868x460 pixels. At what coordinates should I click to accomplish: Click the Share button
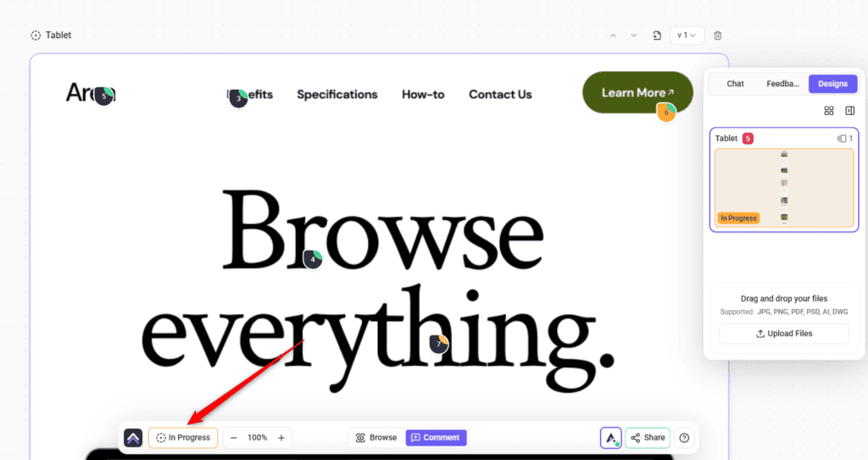pos(648,438)
